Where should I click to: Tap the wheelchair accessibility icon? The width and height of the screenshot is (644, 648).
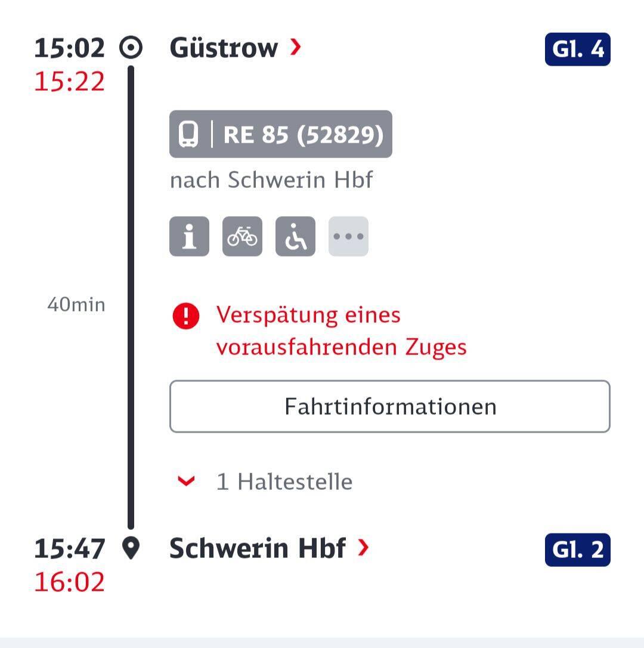coord(295,236)
